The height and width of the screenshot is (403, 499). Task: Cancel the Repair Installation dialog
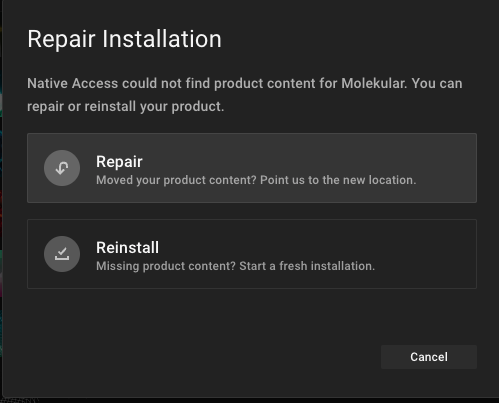point(429,357)
